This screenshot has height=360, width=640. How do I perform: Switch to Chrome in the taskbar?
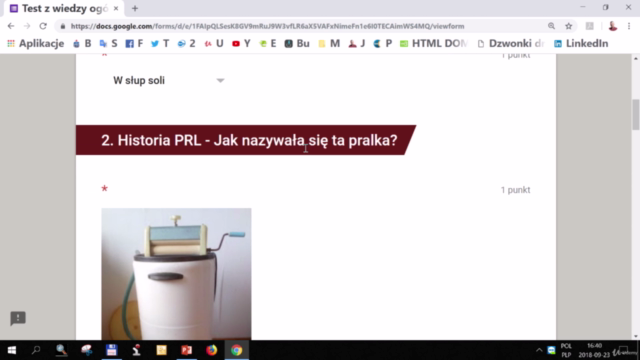coord(237,350)
